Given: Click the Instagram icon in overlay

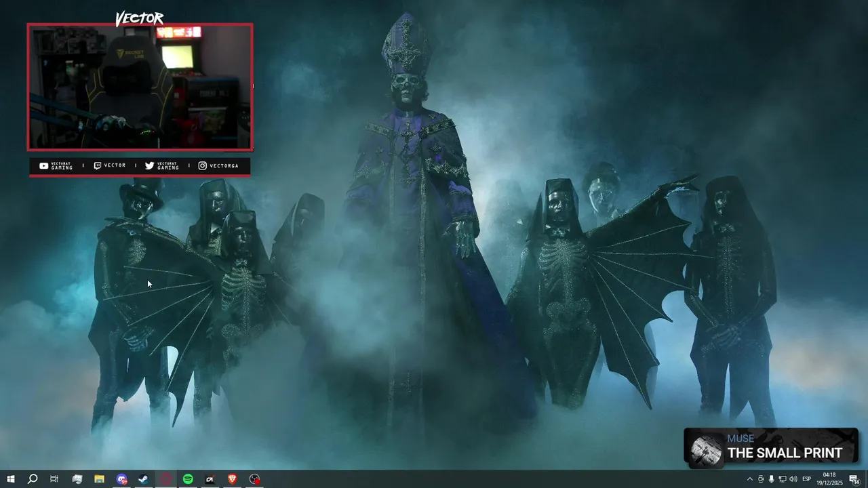Looking at the screenshot, I should [x=202, y=165].
